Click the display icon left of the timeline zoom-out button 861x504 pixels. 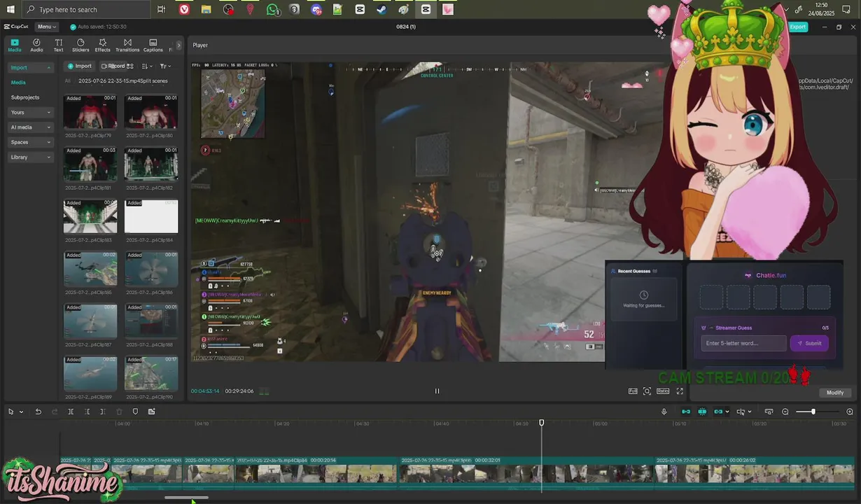click(x=769, y=412)
